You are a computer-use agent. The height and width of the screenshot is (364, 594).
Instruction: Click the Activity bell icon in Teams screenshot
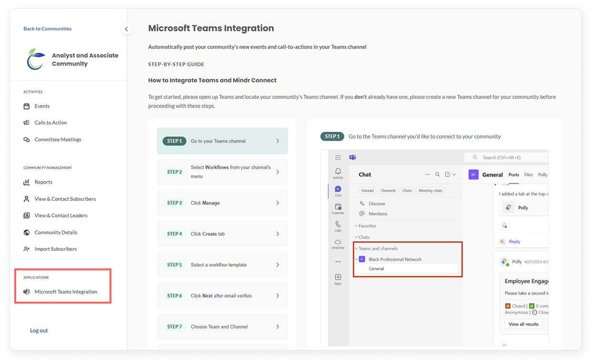coord(338,171)
